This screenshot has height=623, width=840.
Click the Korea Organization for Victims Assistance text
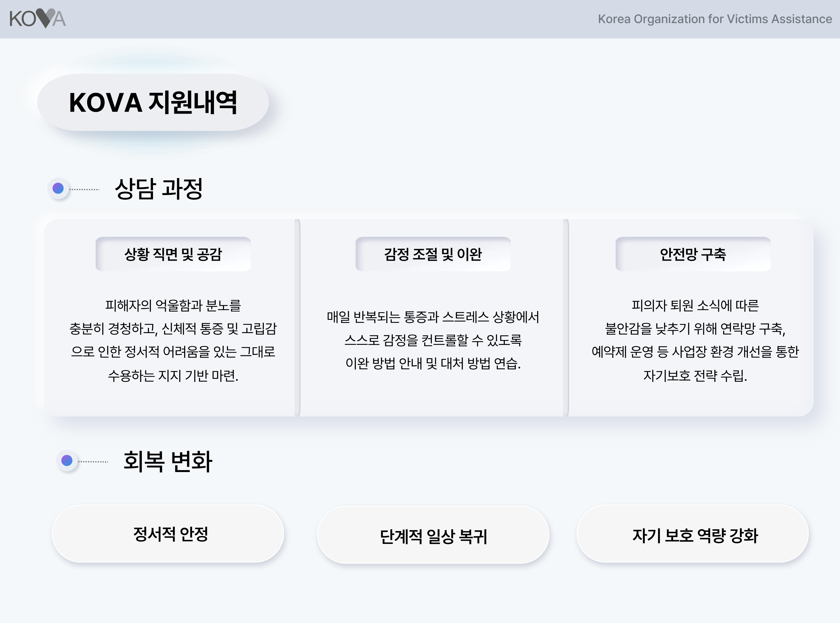[714, 19]
